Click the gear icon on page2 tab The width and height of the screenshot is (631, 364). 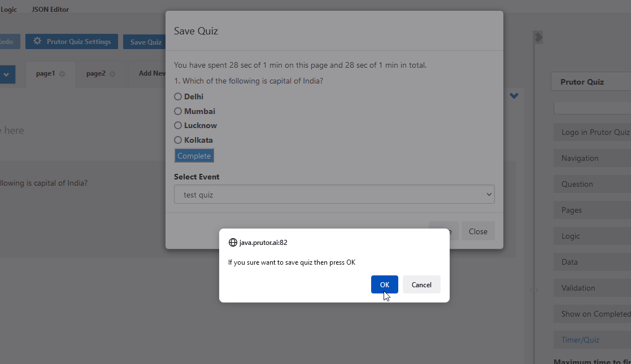pos(112,74)
